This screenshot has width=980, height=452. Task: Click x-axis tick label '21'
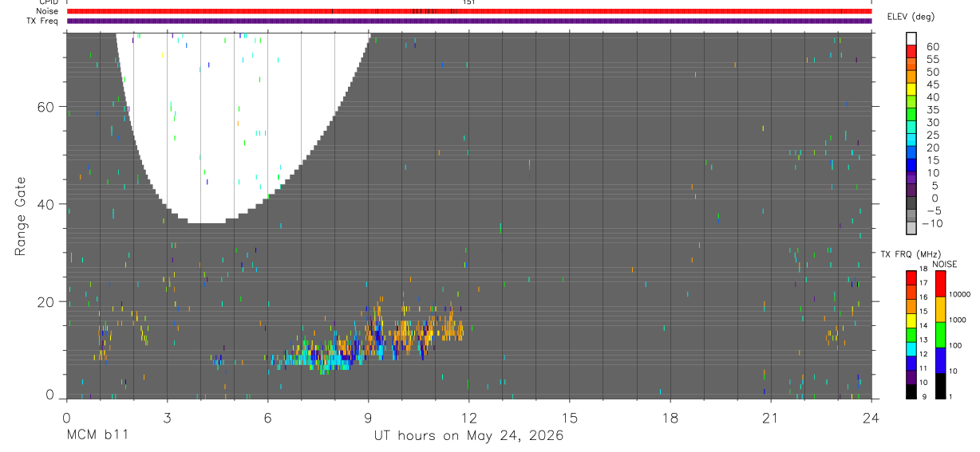pos(770,418)
